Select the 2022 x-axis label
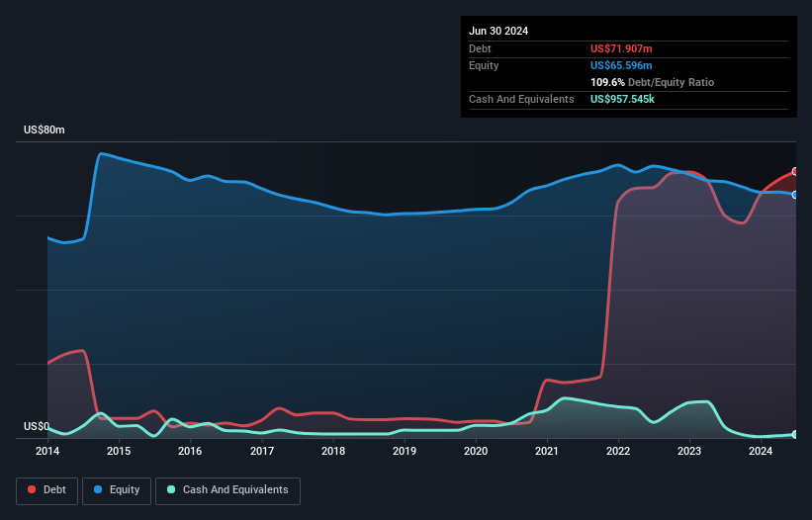812x520 pixels. click(618, 451)
